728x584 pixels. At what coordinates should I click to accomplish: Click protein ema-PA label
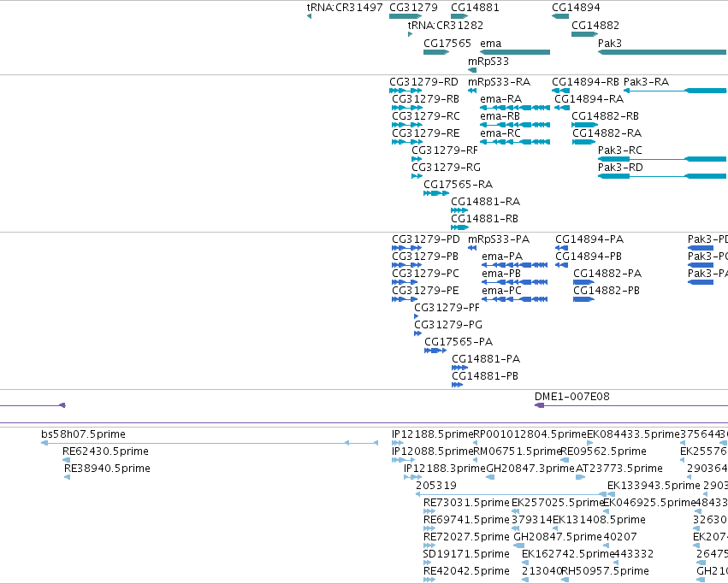point(502,257)
